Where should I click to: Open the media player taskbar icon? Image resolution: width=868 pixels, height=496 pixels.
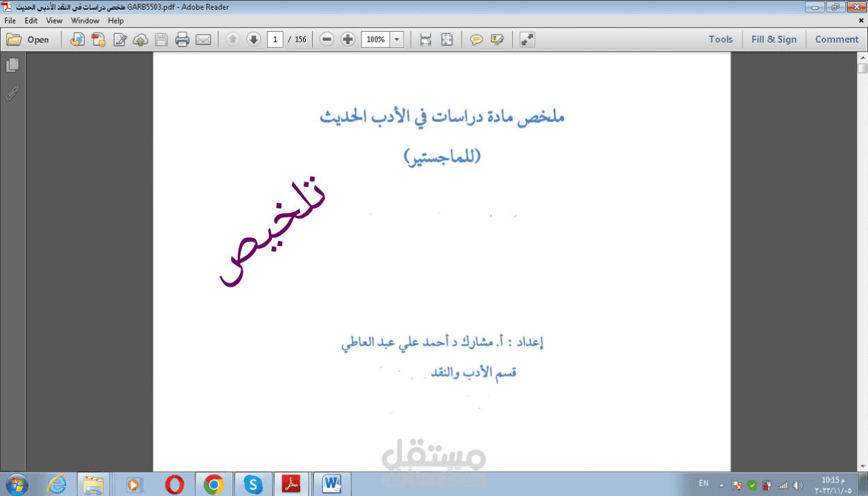point(134,485)
